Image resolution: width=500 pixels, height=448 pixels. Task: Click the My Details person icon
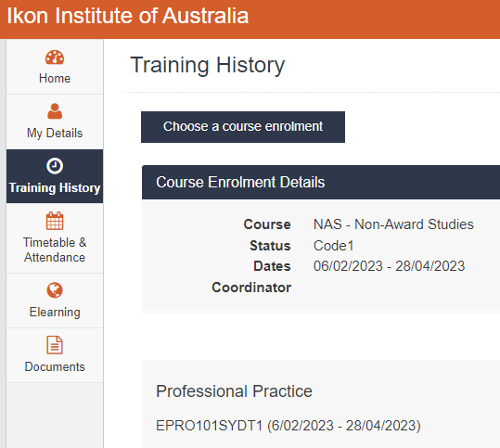click(55, 111)
